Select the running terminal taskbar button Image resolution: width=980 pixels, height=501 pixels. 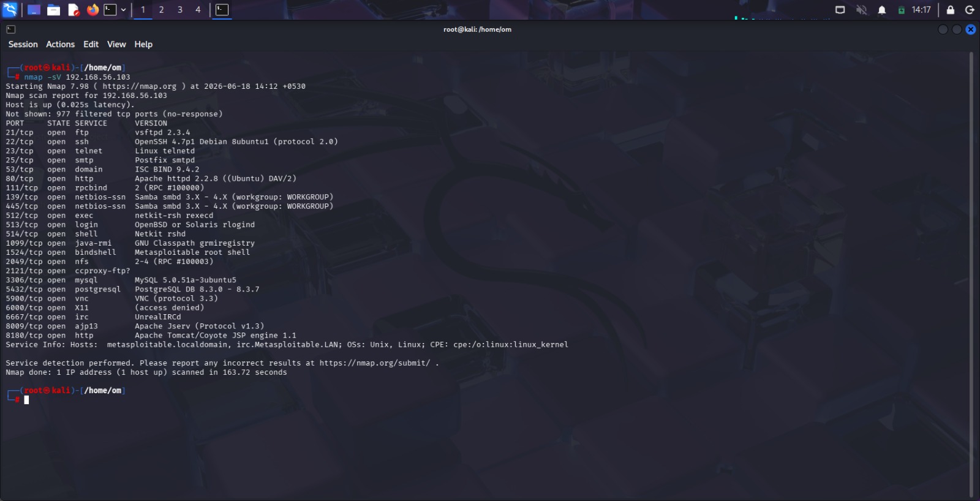tap(222, 10)
